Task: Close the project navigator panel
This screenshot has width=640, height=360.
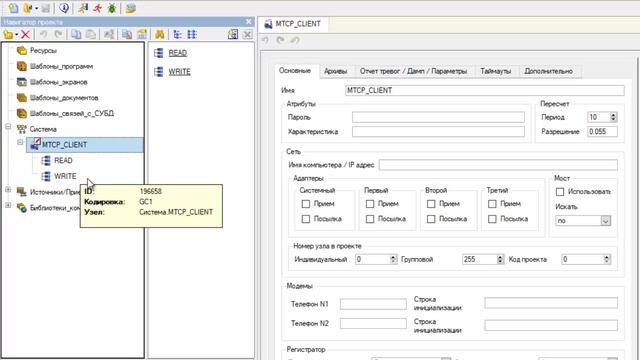Action: click(249, 22)
